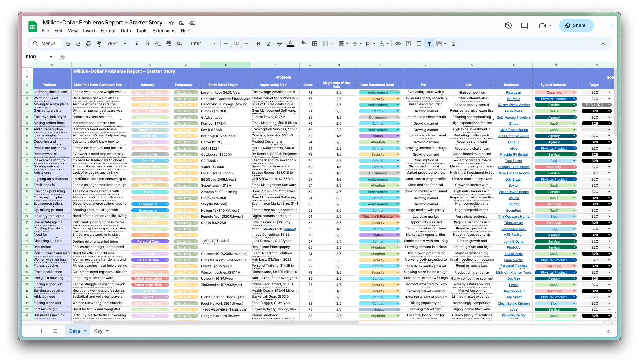Click the print icon
This screenshot has width=639, height=364.
point(89,44)
